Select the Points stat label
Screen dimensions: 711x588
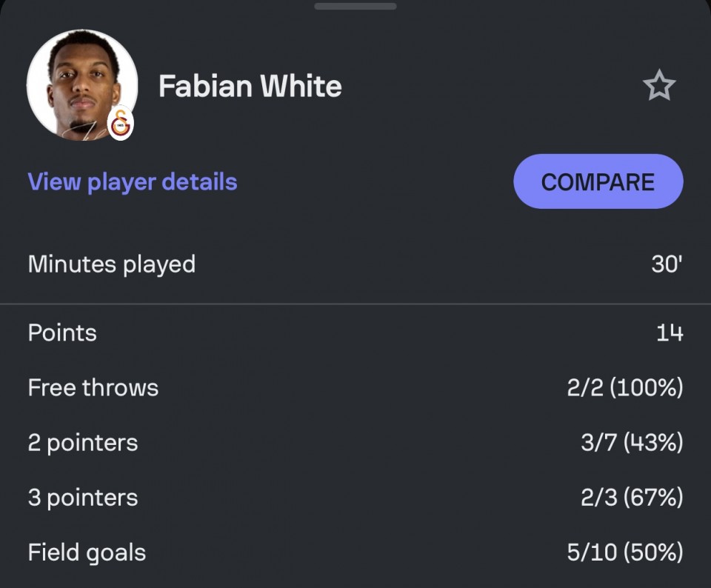62,333
